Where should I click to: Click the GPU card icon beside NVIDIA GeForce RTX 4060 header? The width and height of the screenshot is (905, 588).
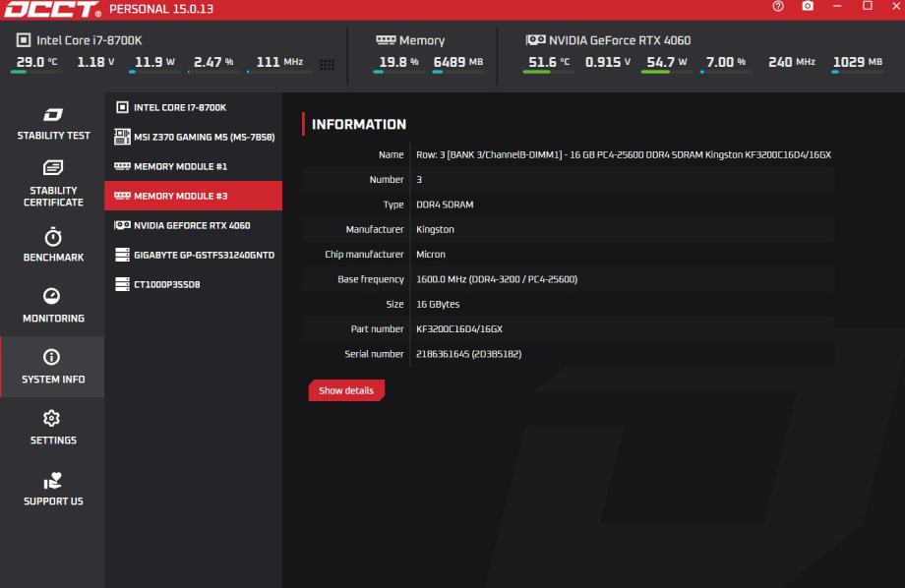pyautogui.click(x=535, y=39)
